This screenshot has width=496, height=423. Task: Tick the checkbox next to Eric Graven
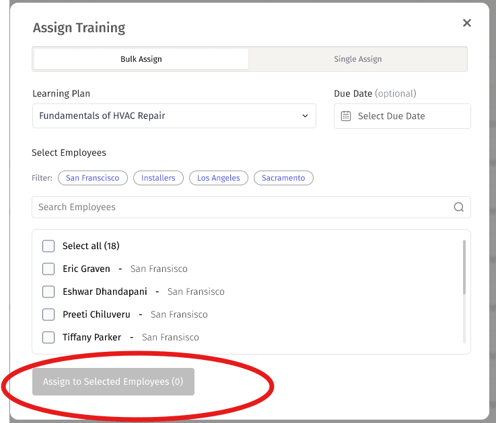tap(48, 269)
